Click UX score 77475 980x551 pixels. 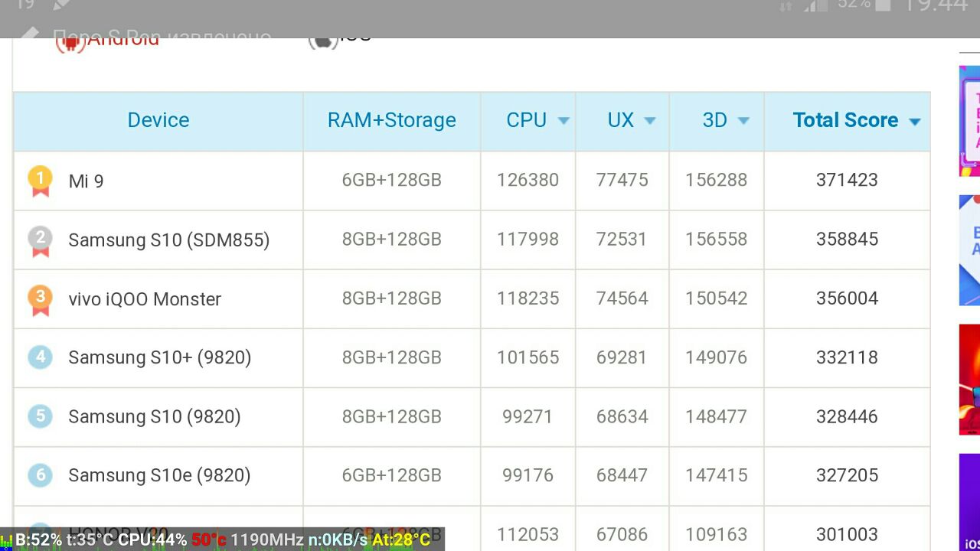coord(622,180)
